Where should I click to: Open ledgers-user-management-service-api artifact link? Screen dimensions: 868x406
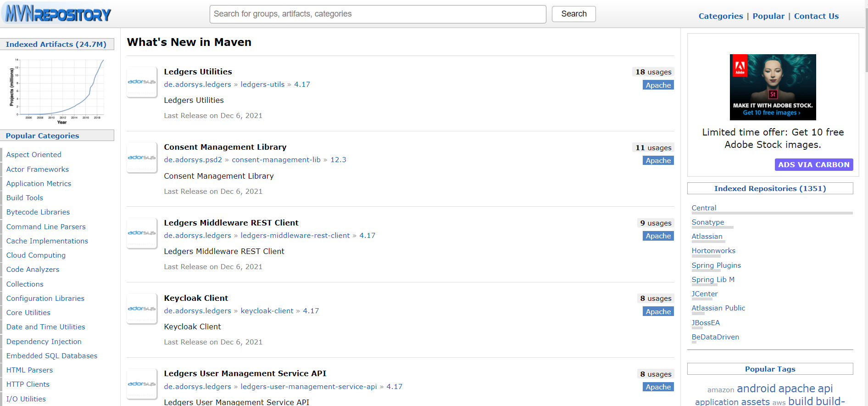(x=309, y=387)
